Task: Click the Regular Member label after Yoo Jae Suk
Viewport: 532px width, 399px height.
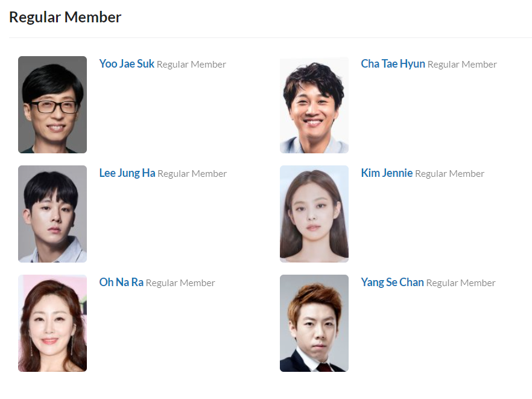Action: point(191,65)
